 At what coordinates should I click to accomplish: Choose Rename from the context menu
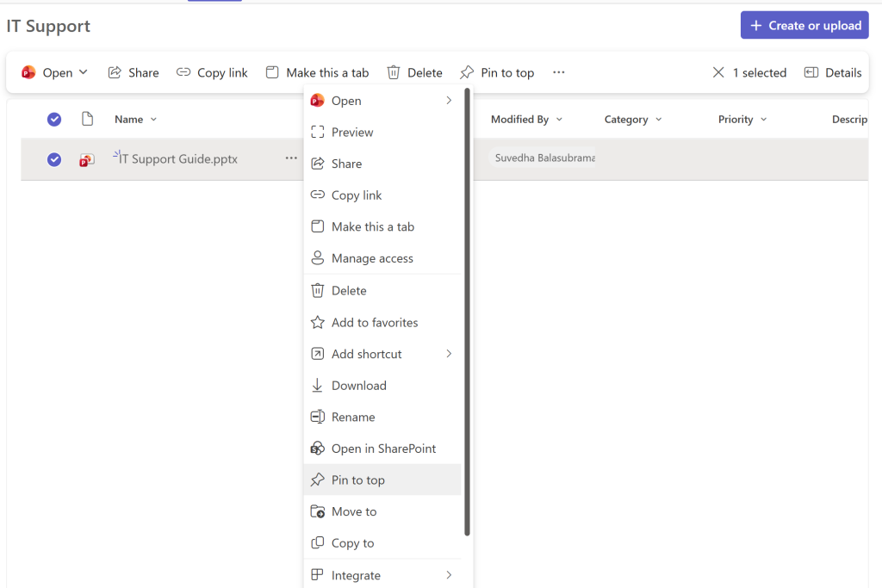(382, 417)
